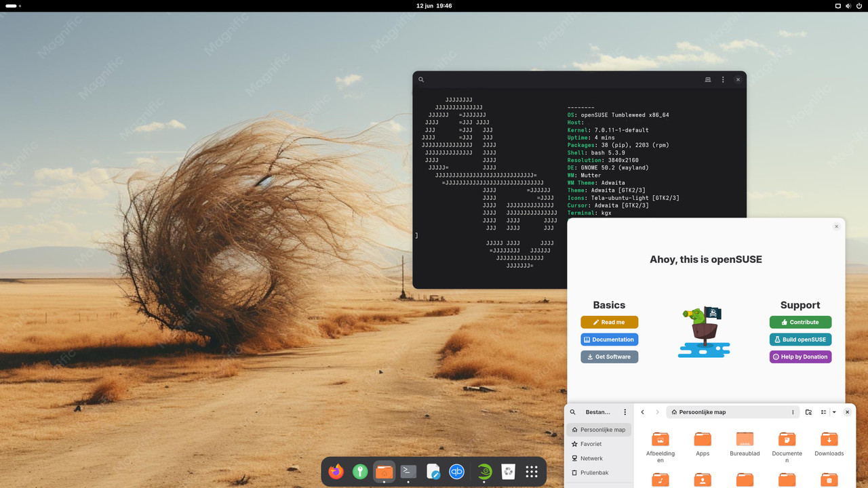Click the volume icon in top bar
This screenshot has height=488, width=868.
(848, 5)
